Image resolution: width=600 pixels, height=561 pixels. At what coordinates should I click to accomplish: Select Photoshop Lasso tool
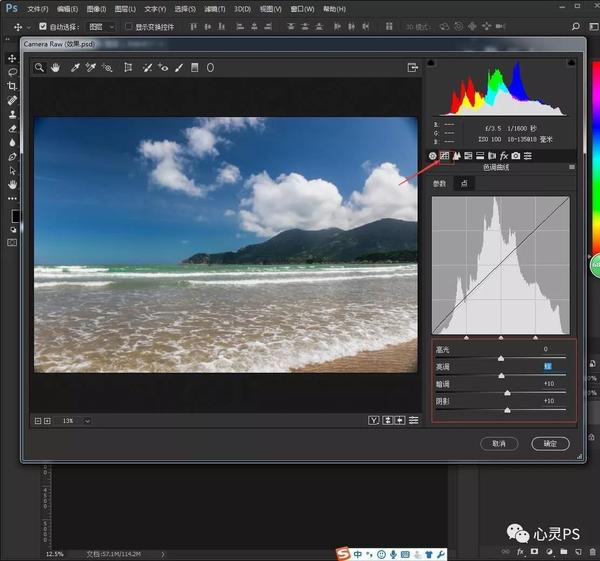(x=12, y=72)
